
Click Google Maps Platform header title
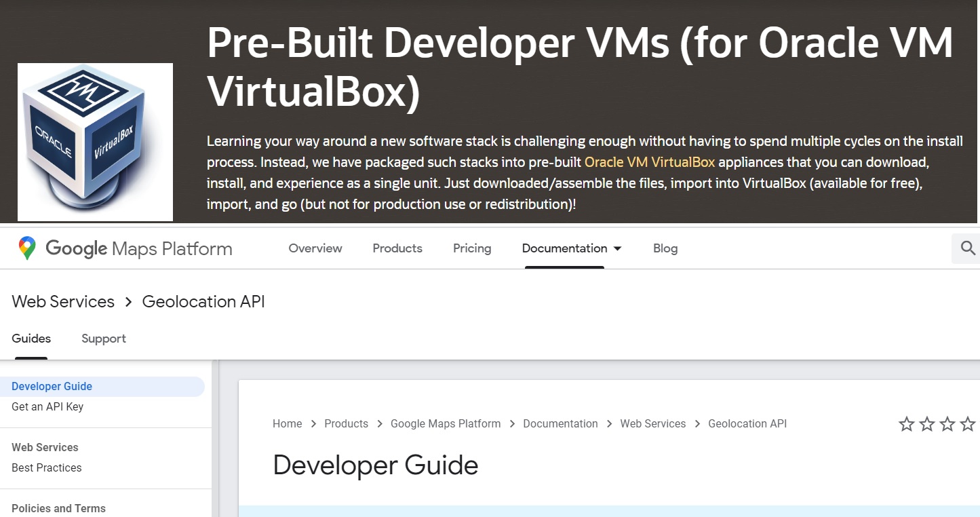coord(139,248)
